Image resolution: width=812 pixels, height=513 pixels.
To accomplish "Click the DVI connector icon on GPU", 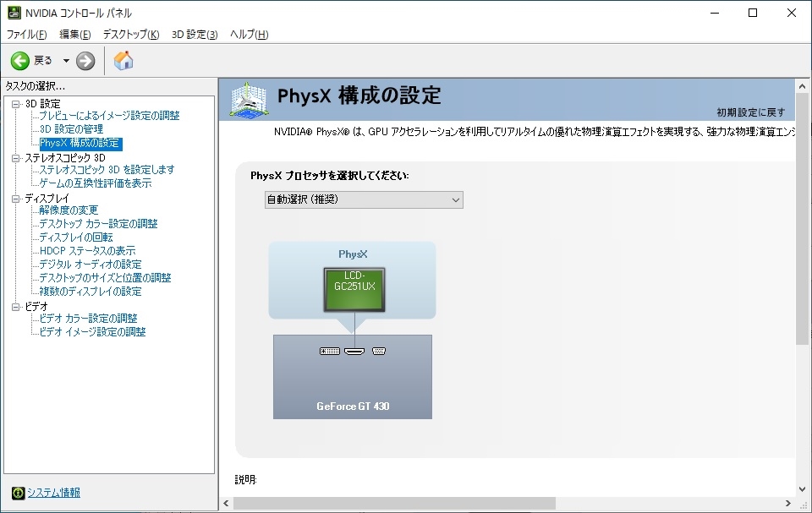I will (330, 351).
